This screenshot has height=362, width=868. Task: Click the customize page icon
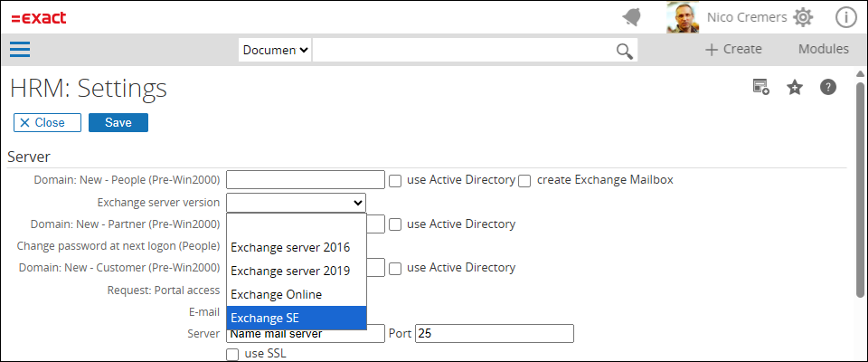761,87
